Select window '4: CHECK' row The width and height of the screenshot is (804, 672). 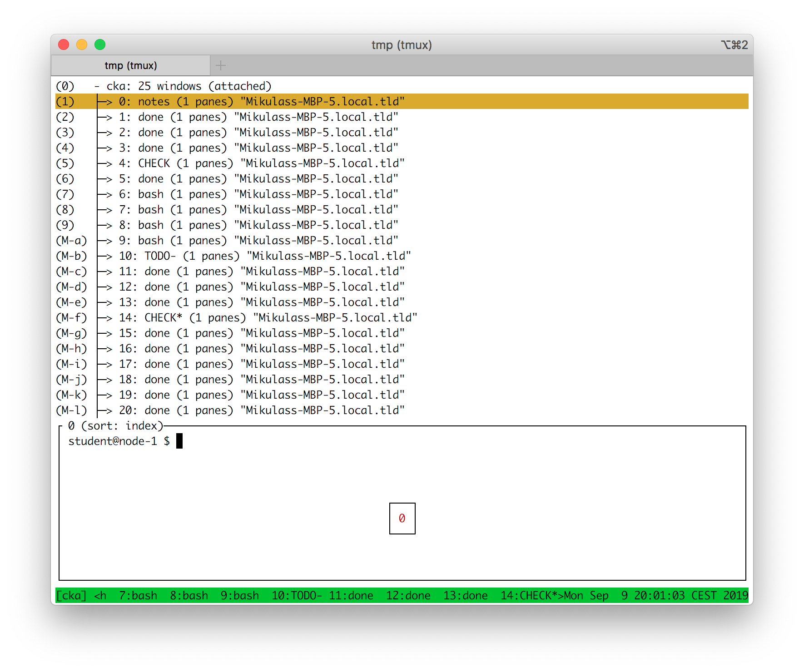coord(402,163)
